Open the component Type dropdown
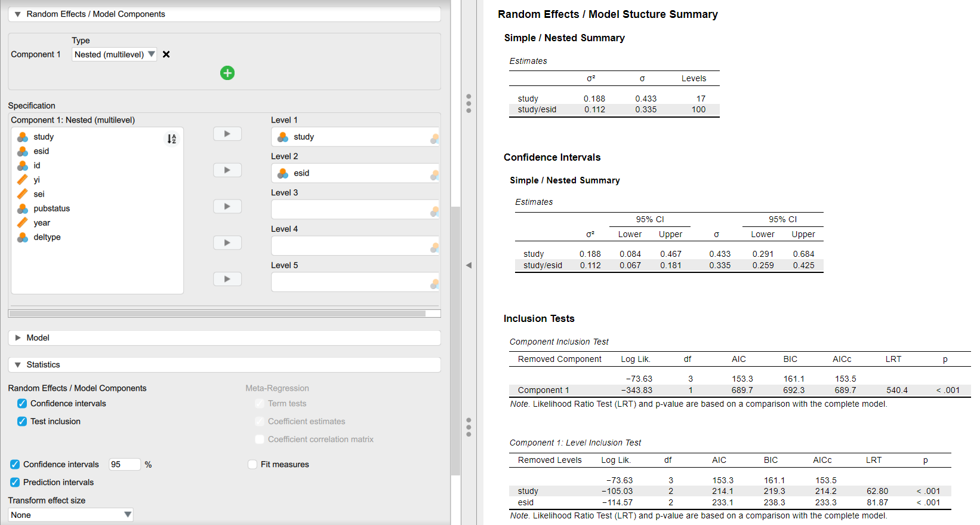Viewport: 980px width, 525px height. [114, 54]
